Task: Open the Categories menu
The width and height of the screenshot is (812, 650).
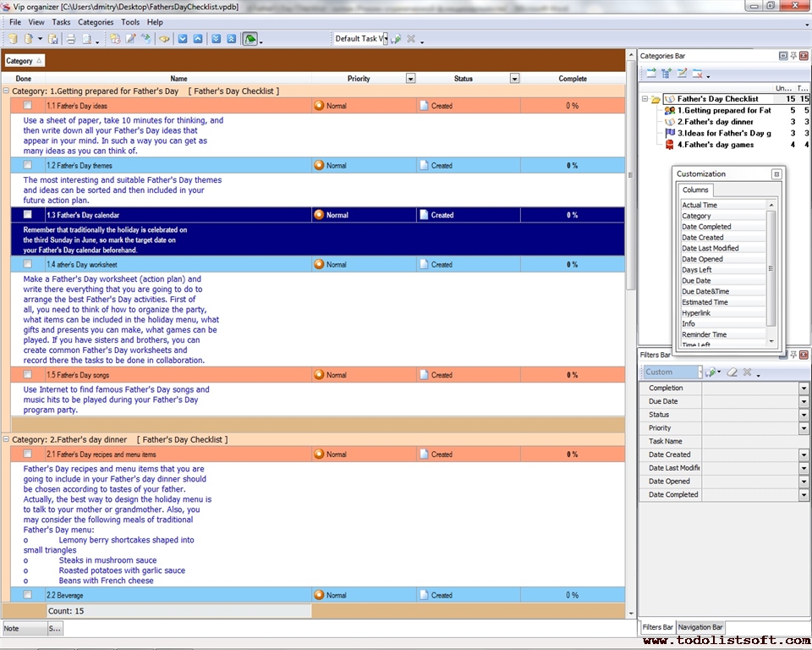Action: click(95, 22)
